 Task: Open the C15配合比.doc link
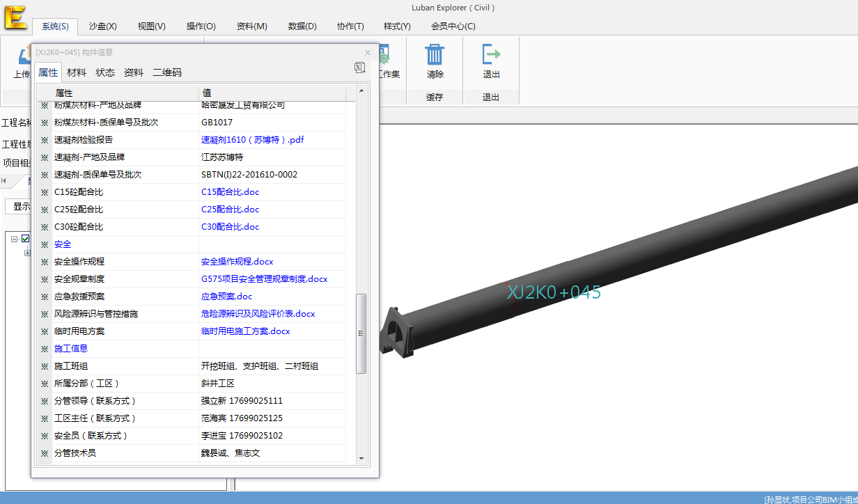click(231, 192)
